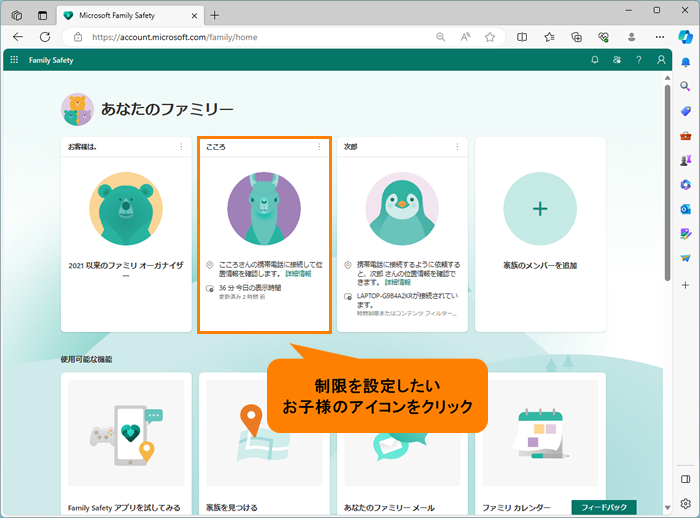This screenshot has width=700, height=518.
Task: Add a family member plus circle
Action: click(540, 209)
